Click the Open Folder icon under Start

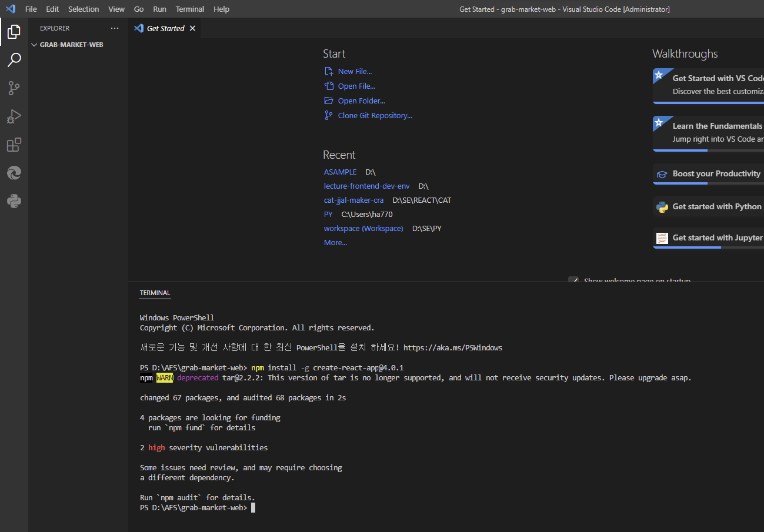329,101
